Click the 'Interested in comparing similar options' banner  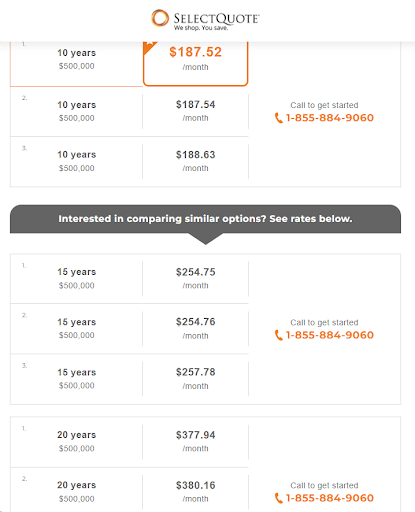205,219
